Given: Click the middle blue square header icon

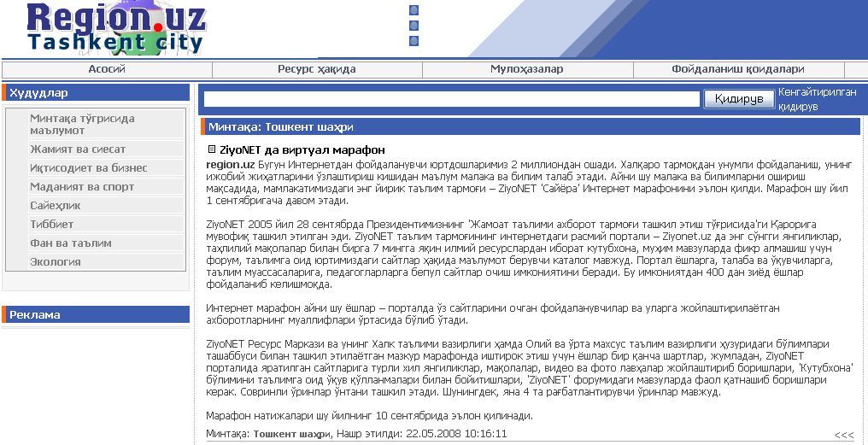Looking at the screenshot, I should (x=413, y=26).
